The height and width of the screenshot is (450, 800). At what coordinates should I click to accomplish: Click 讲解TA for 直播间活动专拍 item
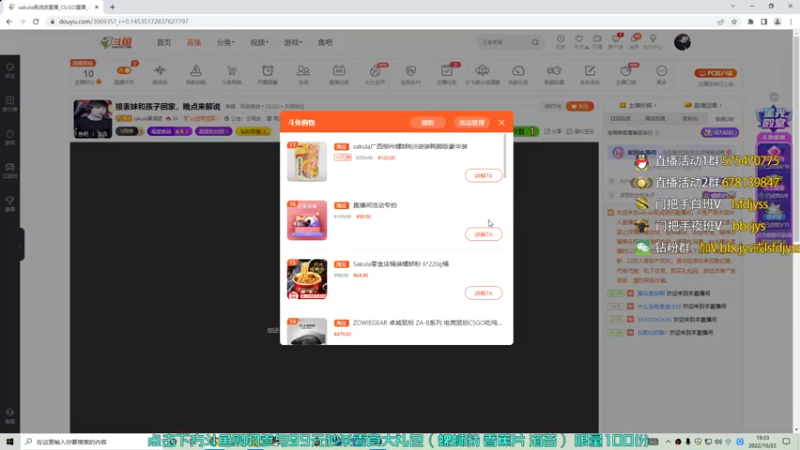pos(483,234)
